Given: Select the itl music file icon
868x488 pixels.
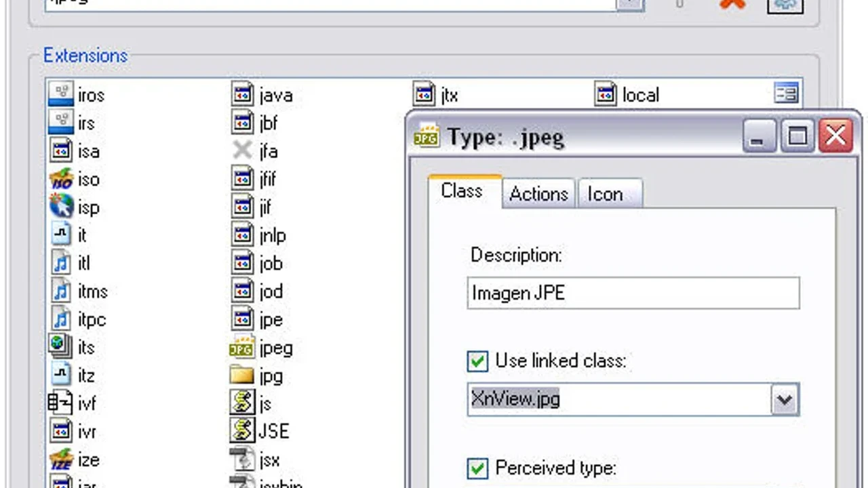Looking at the screenshot, I should (61, 263).
